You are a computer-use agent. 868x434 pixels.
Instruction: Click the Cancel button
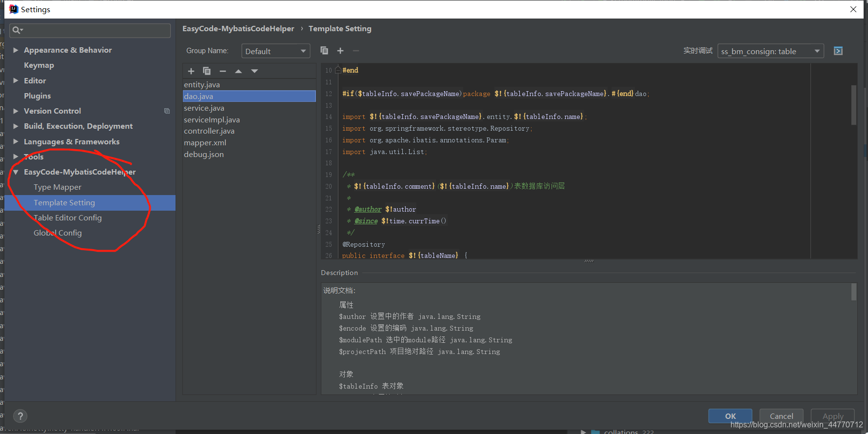[x=781, y=416]
